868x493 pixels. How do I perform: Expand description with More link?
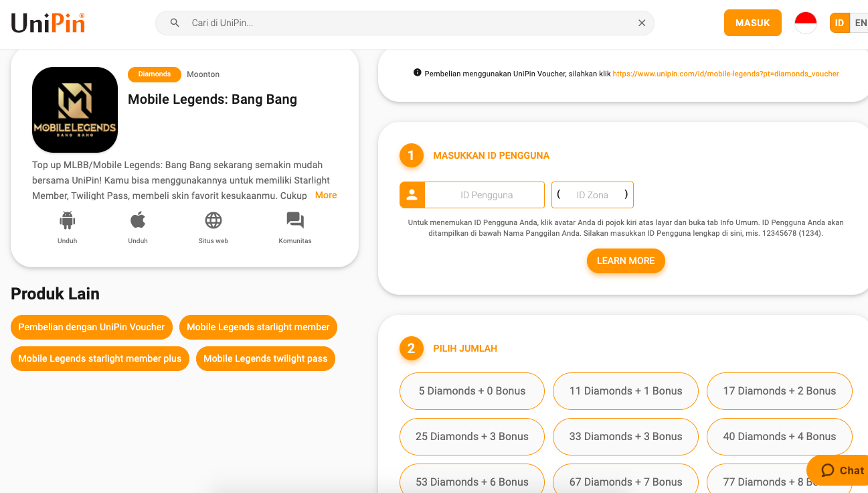326,196
